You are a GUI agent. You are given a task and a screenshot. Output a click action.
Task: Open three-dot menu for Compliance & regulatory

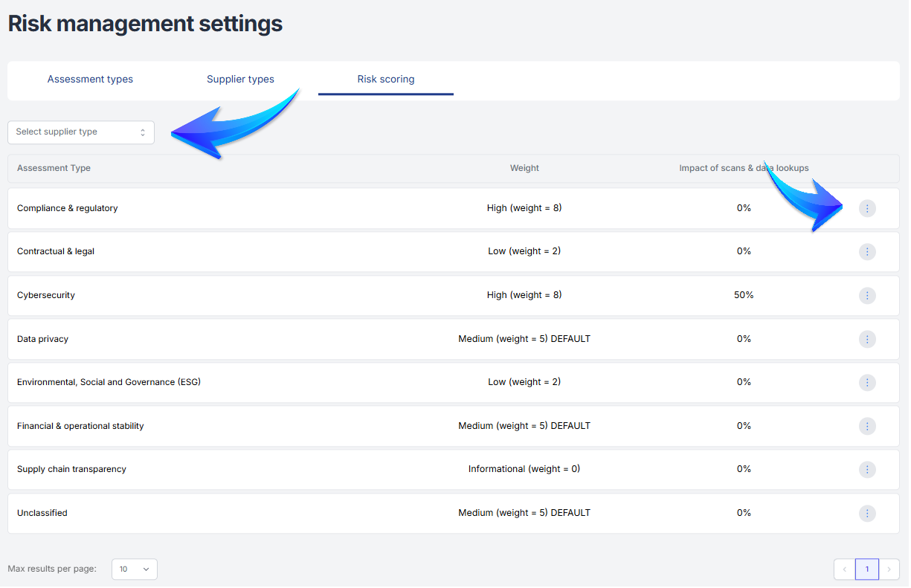tap(867, 209)
